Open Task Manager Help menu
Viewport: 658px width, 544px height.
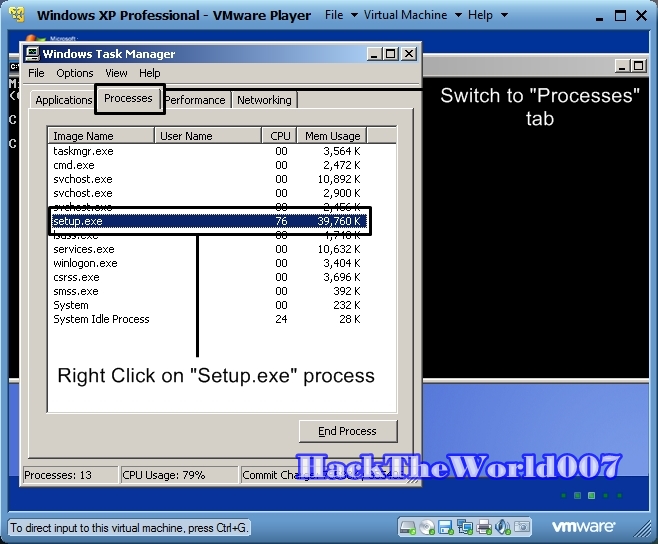click(149, 73)
